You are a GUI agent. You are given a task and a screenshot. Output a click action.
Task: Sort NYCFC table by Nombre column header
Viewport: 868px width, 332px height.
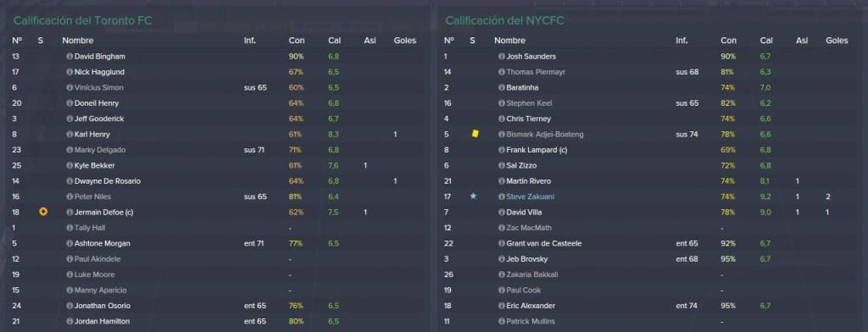click(x=509, y=41)
